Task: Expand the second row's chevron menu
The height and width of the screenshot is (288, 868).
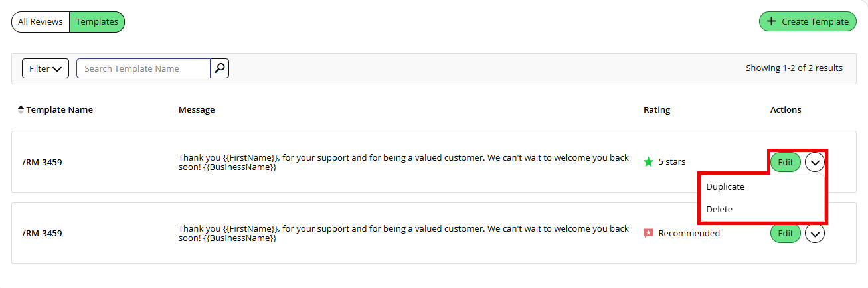Action: pyautogui.click(x=815, y=233)
